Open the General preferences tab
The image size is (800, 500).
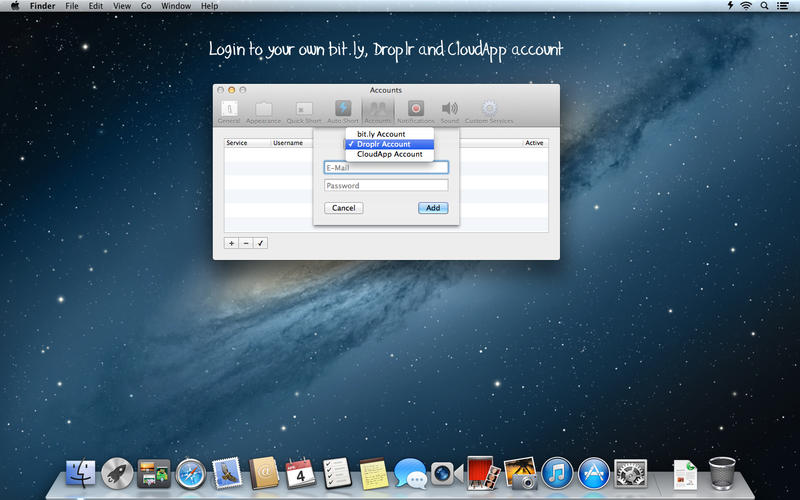coord(229,112)
